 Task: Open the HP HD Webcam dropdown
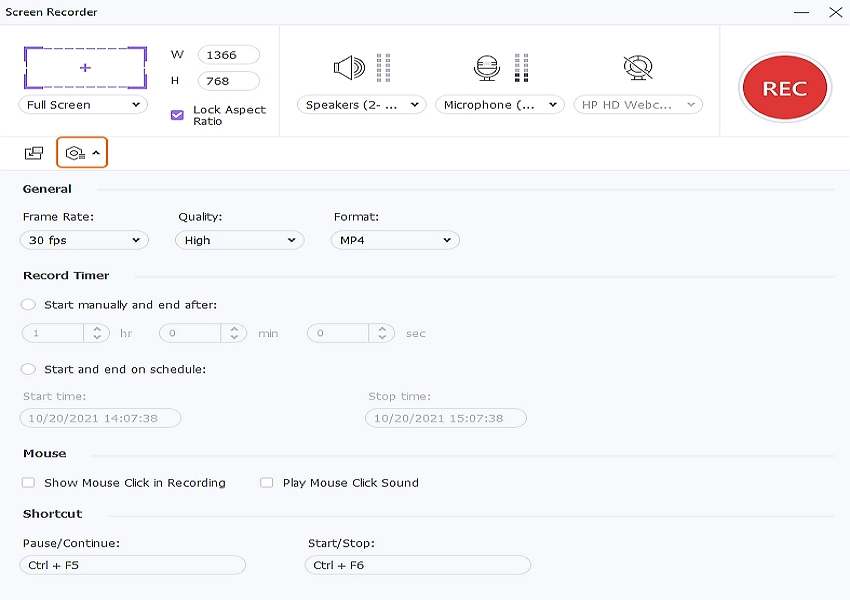(x=638, y=105)
